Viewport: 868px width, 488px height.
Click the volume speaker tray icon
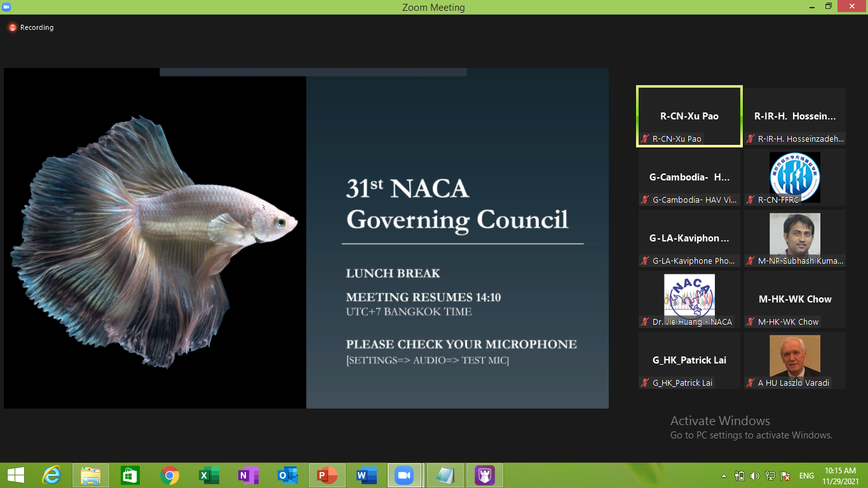pyautogui.click(x=755, y=476)
